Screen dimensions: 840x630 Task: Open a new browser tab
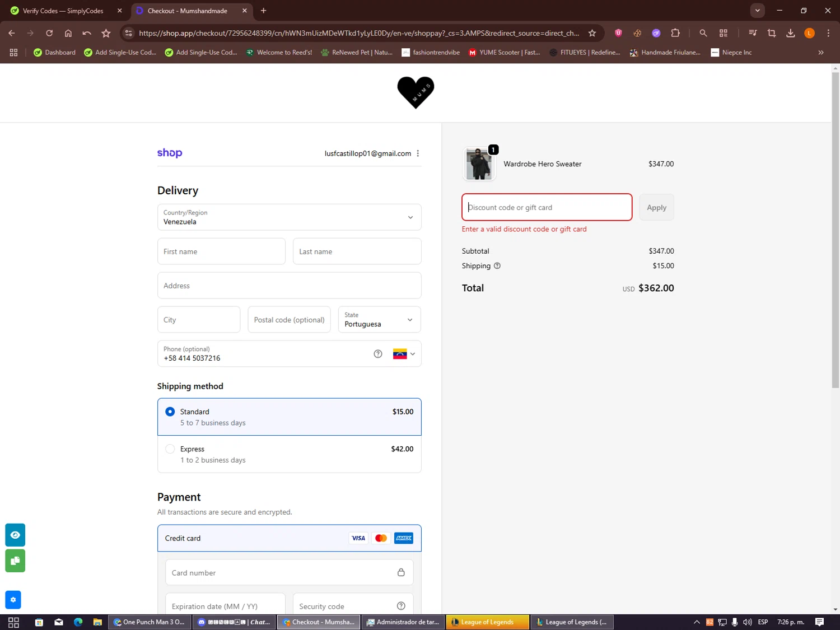263,11
